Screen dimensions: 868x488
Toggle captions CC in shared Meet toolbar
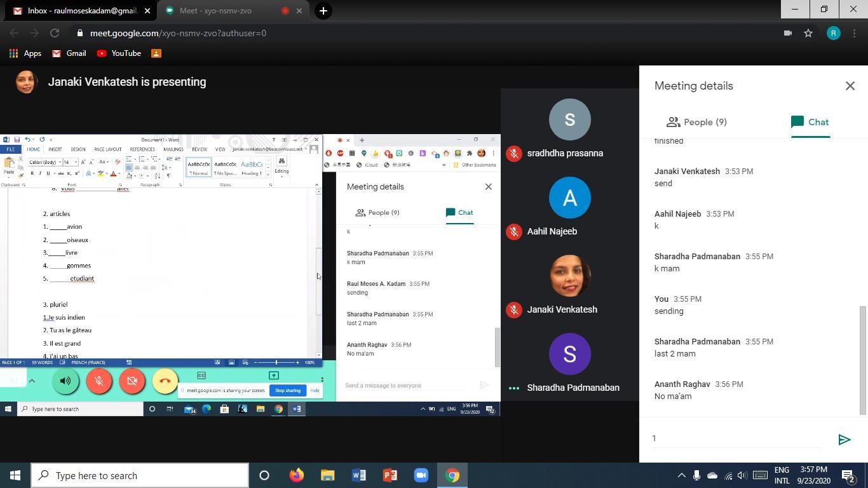click(x=201, y=376)
